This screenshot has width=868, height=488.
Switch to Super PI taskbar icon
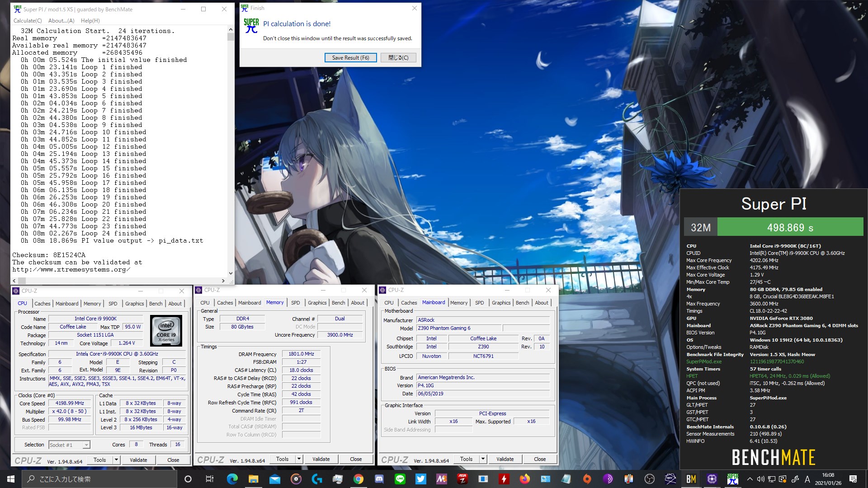732,479
